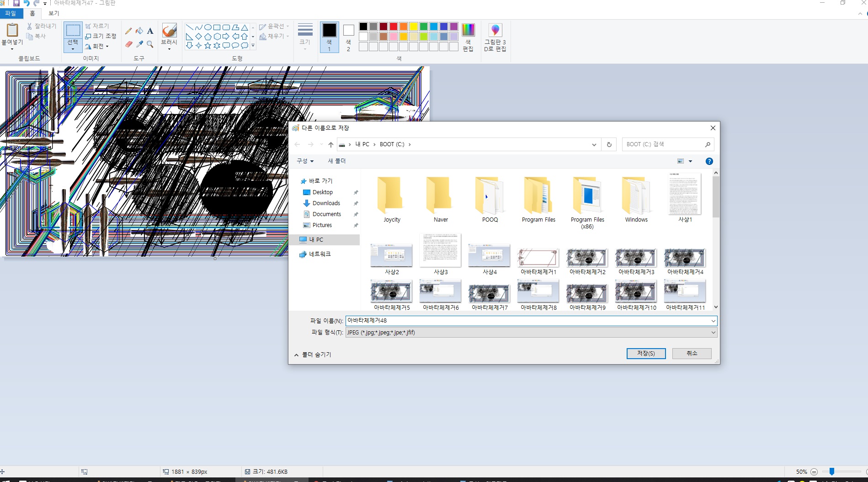The width and height of the screenshot is (868, 482).
Task: Click the undo arrow in quick access toolbar
Action: coord(27,3)
